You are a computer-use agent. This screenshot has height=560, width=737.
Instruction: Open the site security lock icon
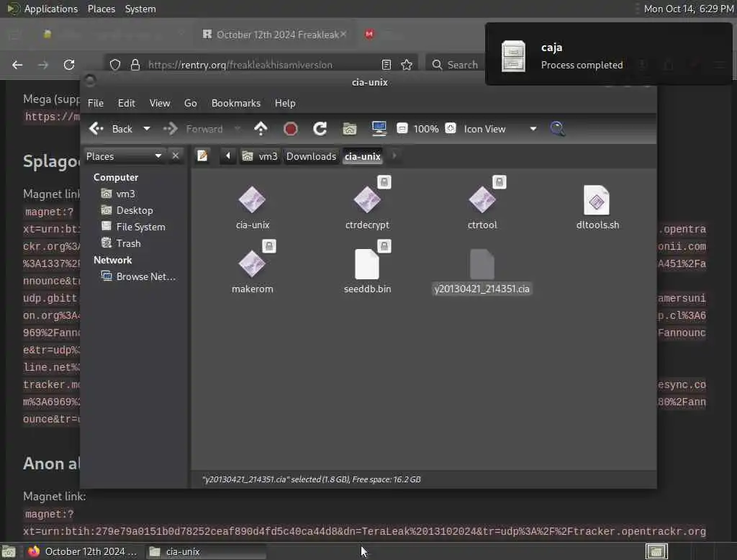(135, 65)
